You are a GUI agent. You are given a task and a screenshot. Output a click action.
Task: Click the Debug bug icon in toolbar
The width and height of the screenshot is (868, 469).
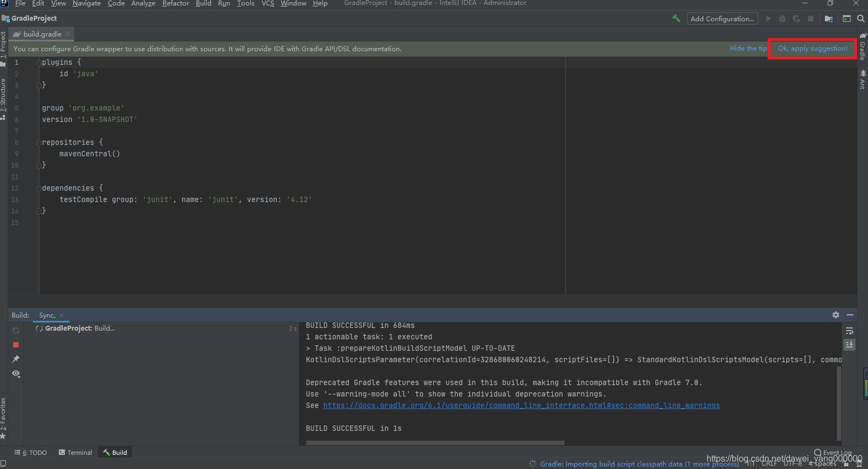(782, 19)
